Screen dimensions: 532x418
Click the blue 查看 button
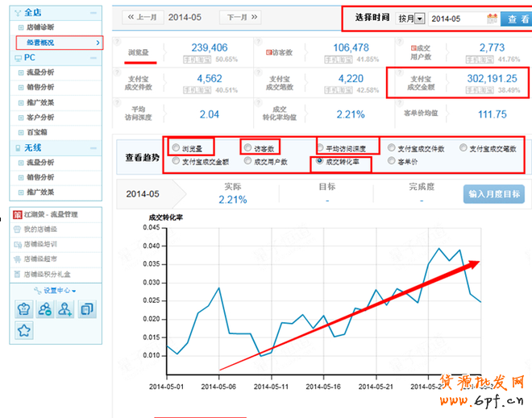[517, 19]
